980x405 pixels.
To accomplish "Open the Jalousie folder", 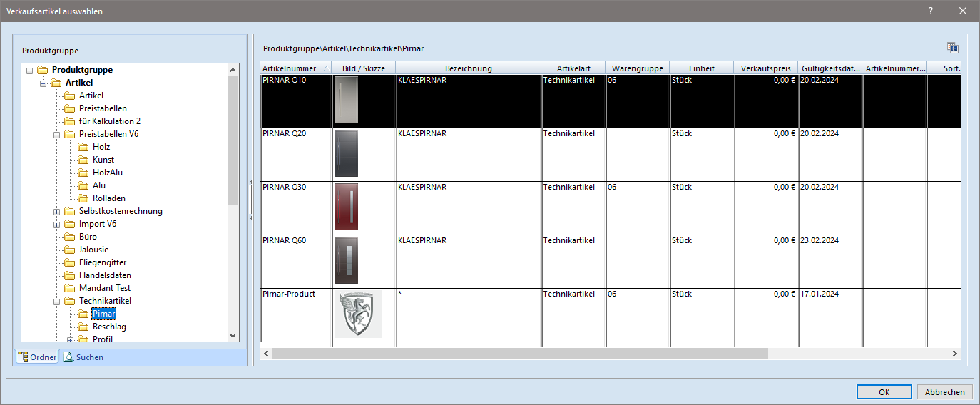I will tap(93, 250).
